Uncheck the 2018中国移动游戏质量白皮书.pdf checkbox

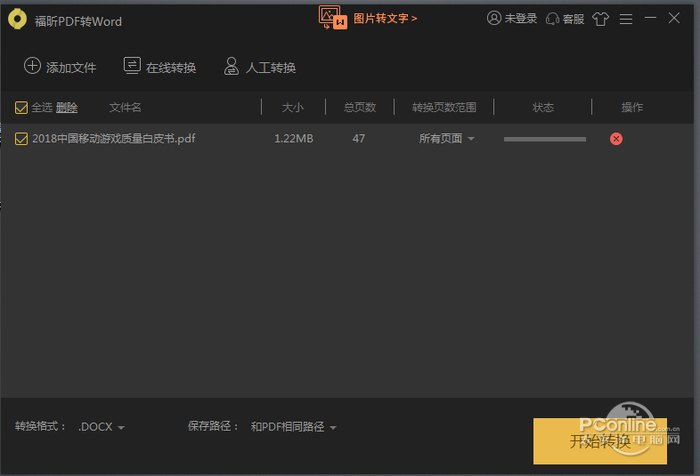21,139
